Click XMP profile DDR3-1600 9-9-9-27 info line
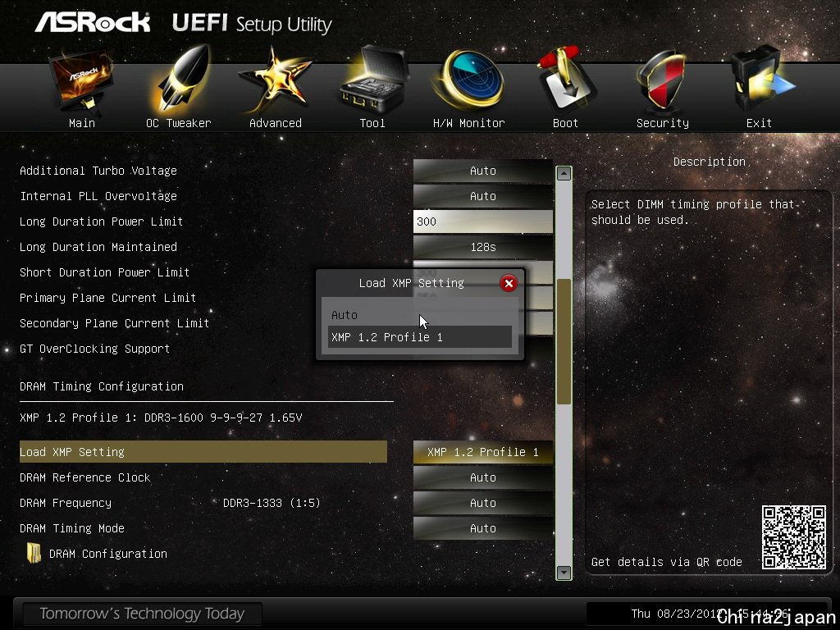 tap(161, 418)
